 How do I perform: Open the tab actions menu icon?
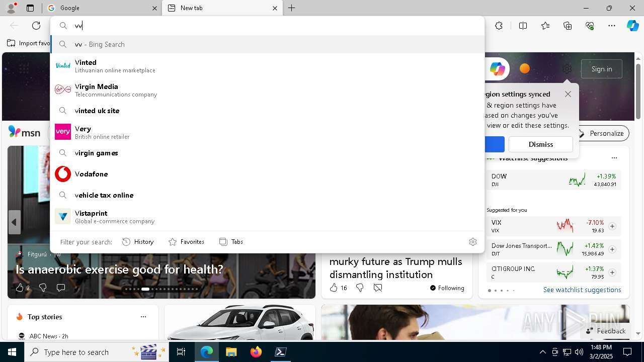point(30,8)
